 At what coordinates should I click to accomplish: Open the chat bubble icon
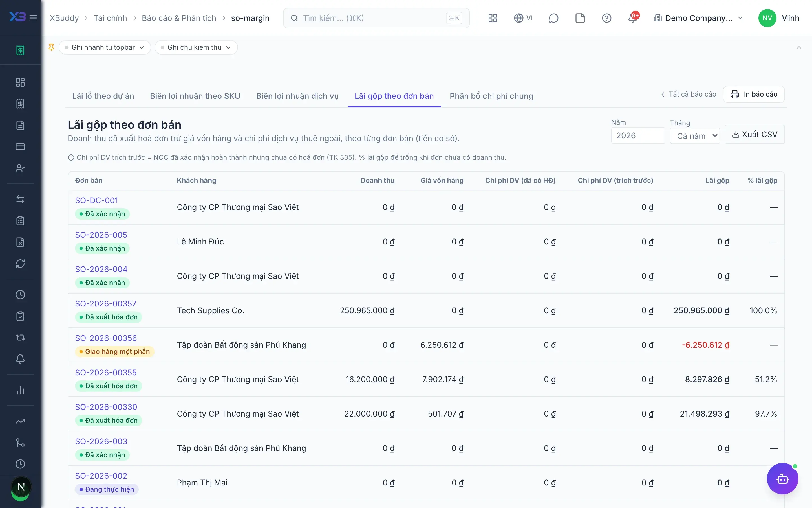pos(553,18)
